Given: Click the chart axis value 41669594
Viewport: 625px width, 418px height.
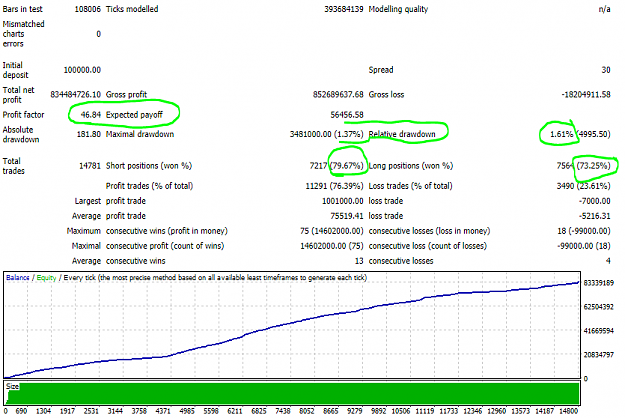Looking at the screenshot, I should pos(599,331).
